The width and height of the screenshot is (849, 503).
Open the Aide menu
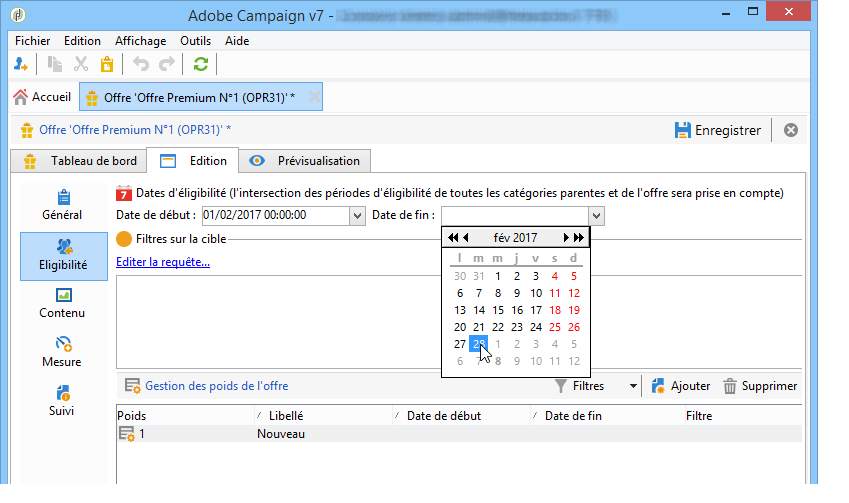[237, 41]
